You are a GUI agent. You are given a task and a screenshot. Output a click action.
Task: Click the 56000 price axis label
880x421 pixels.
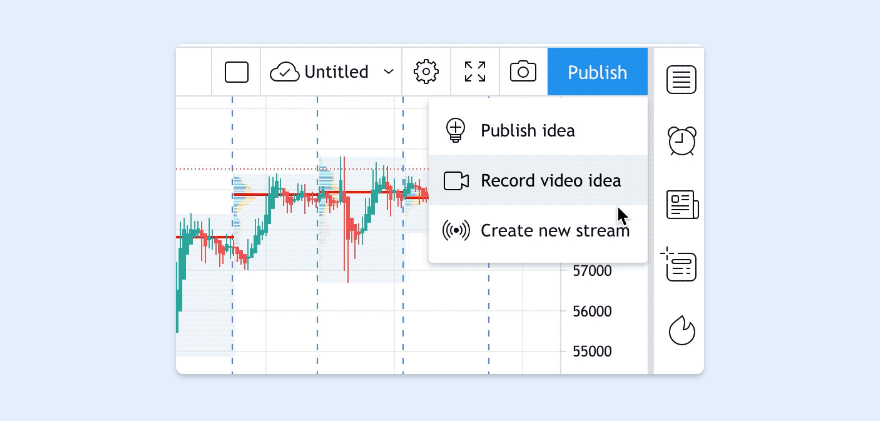(x=591, y=311)
